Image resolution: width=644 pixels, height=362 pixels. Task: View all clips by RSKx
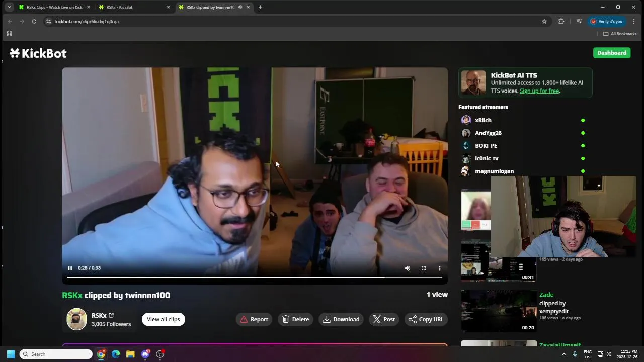tap(164, 319)
